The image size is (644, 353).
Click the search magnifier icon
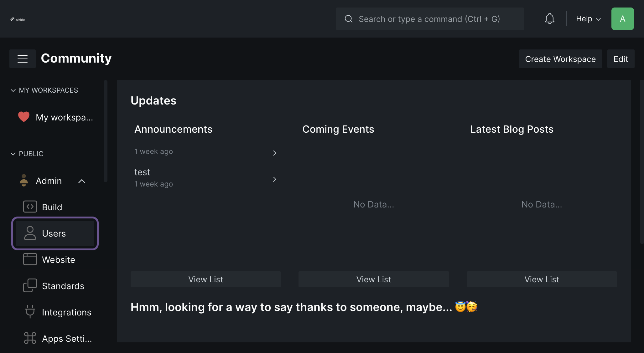point(349,19)
